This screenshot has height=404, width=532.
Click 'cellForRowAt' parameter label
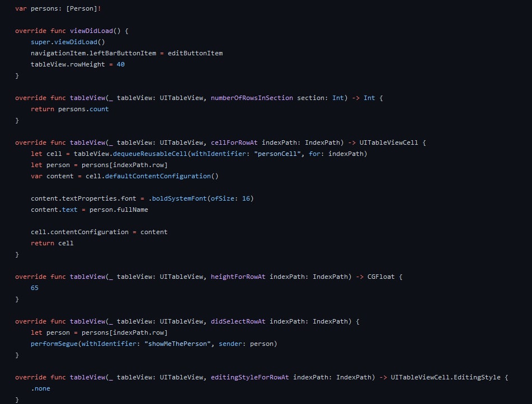point(234,142)
